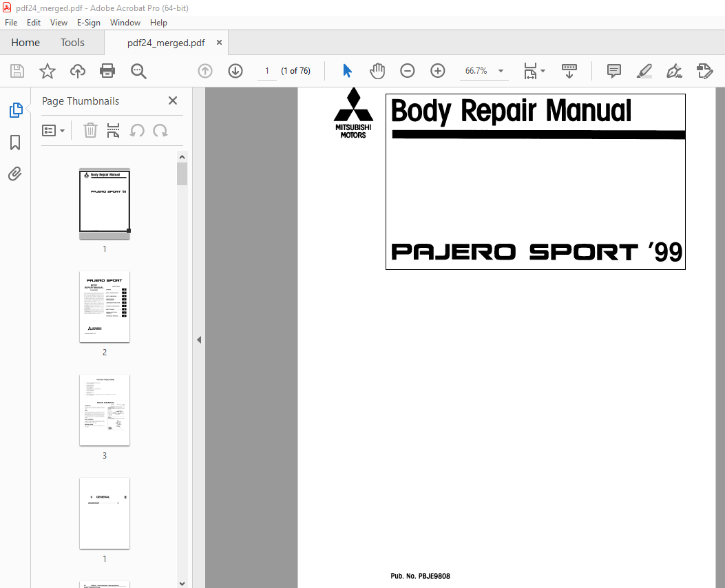Close the Page Thumbnails panel
This screenshot has height=588, width=725.
[x=173, y=101]
